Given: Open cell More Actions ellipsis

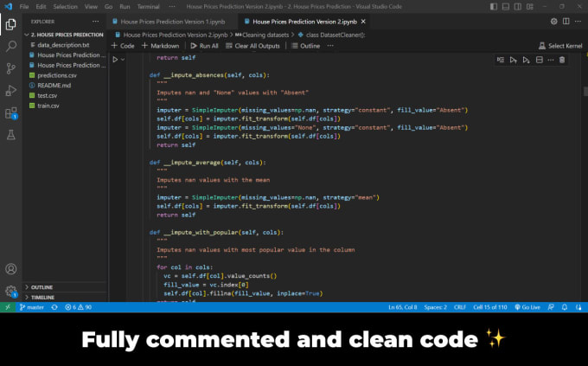Looking at the screenshot, I should pos(551,60).
